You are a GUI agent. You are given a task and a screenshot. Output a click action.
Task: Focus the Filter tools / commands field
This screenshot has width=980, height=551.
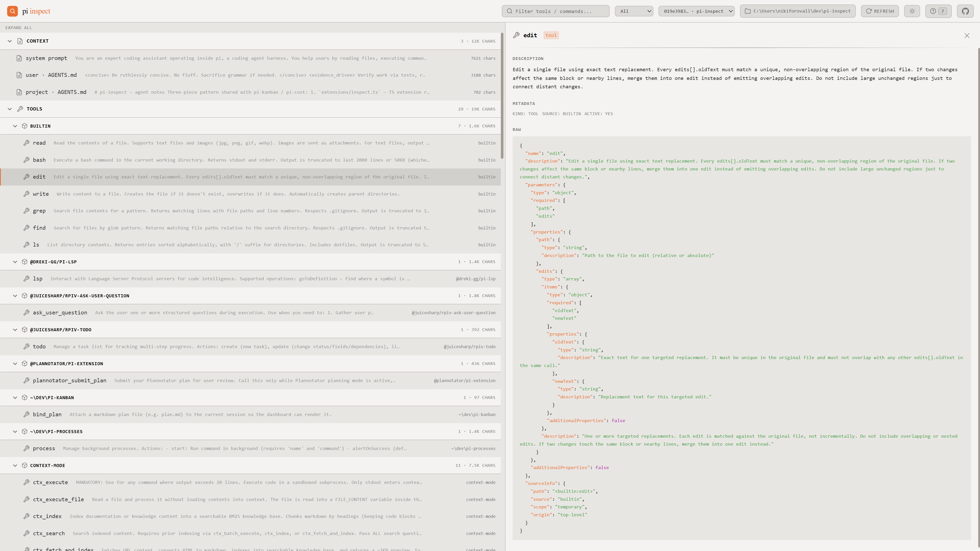coord(555,11)
